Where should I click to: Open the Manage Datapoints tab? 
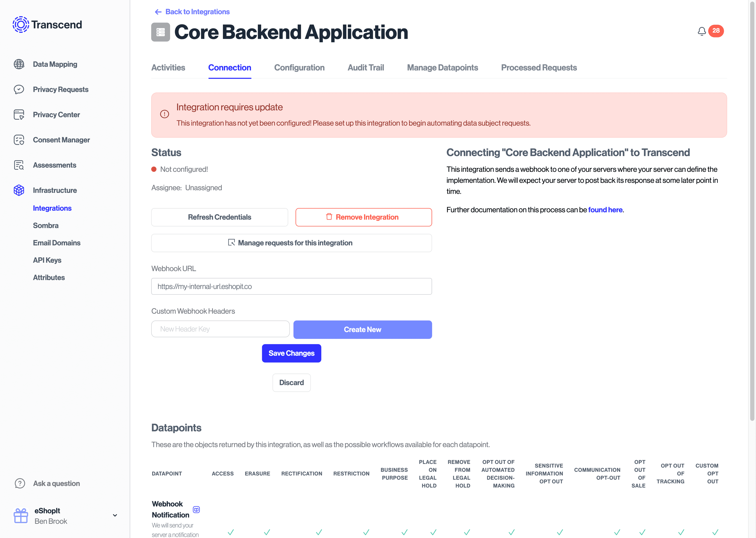coord(443,68)
